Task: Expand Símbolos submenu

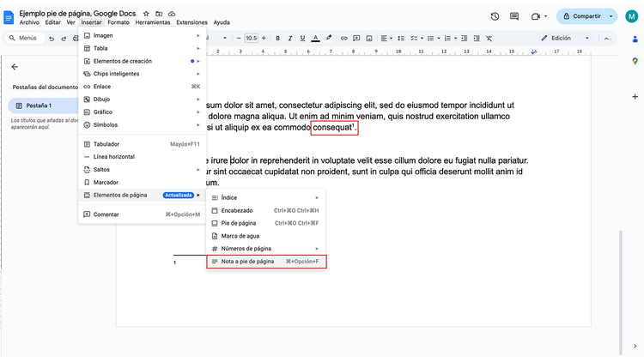Action: [142, 124]
